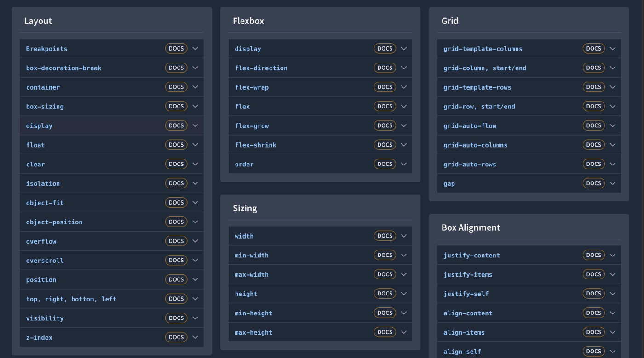Open DOCS for grid-template-columns

pos(593,48)
